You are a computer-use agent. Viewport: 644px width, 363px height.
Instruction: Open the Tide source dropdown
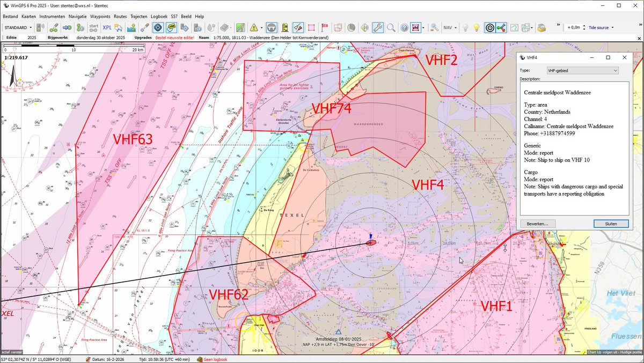tap(601, 27)
